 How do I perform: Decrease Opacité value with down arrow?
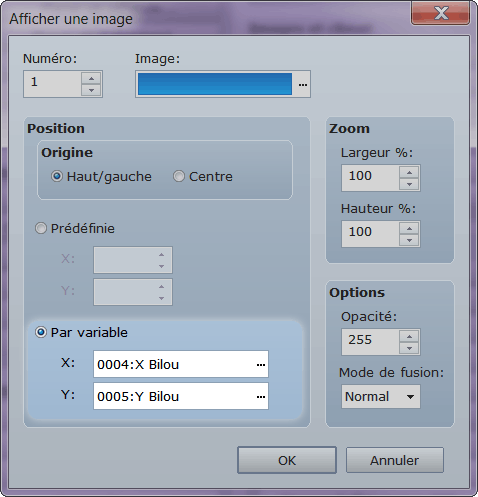(409, 348)
